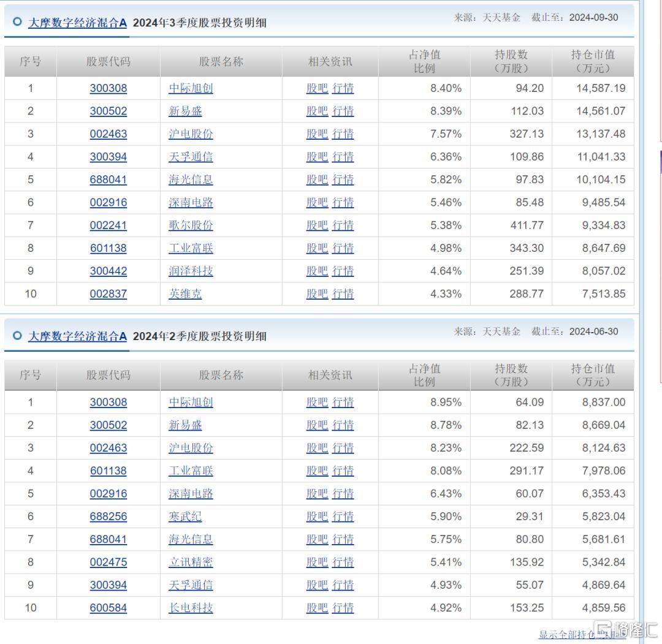Click the 立讯精密 stock name
This screenshot has height=644, width=662.
pyautogui.click(x=191, y=562)
